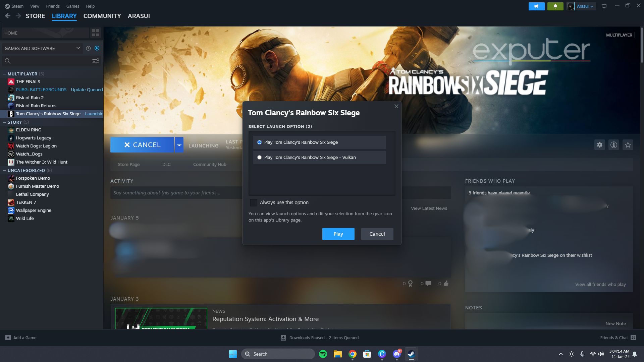644x362 pixels.
Task: Click the Steam icon in Windows taskbar
Action: pos(411,354)
